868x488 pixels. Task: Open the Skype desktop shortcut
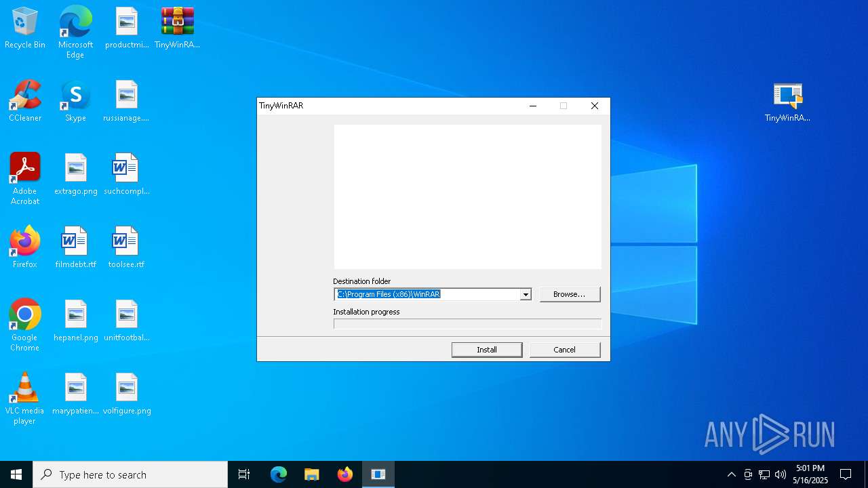75,101
